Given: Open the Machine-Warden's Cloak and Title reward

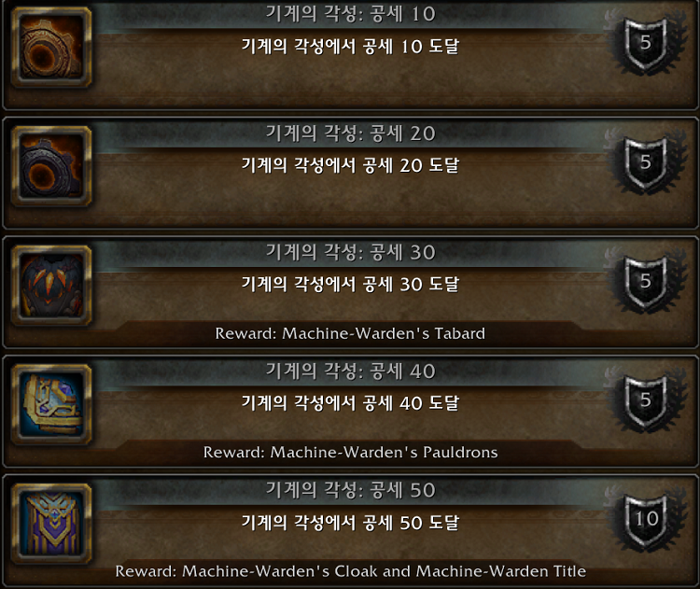Looking at the screenshot, I should (350, 571).
